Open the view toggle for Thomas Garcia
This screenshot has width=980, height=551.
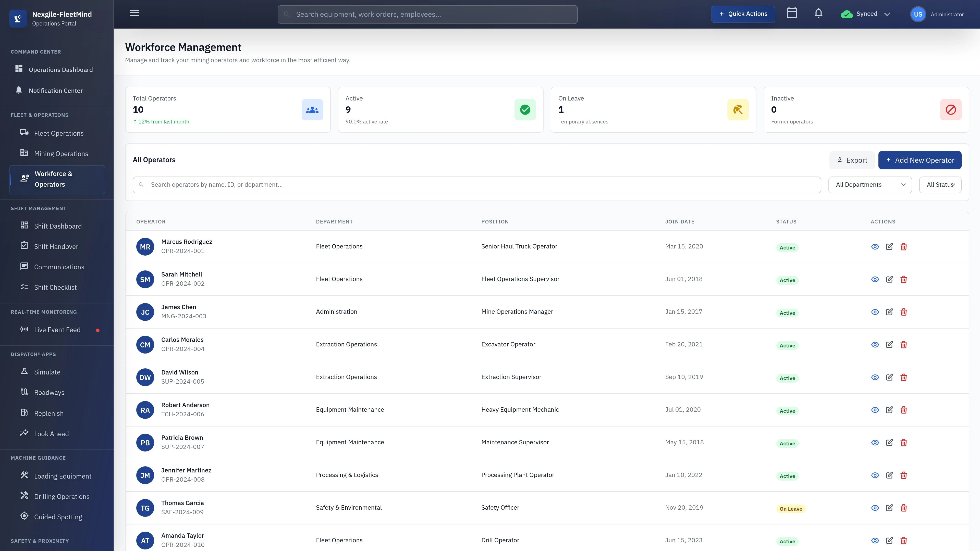875,508
